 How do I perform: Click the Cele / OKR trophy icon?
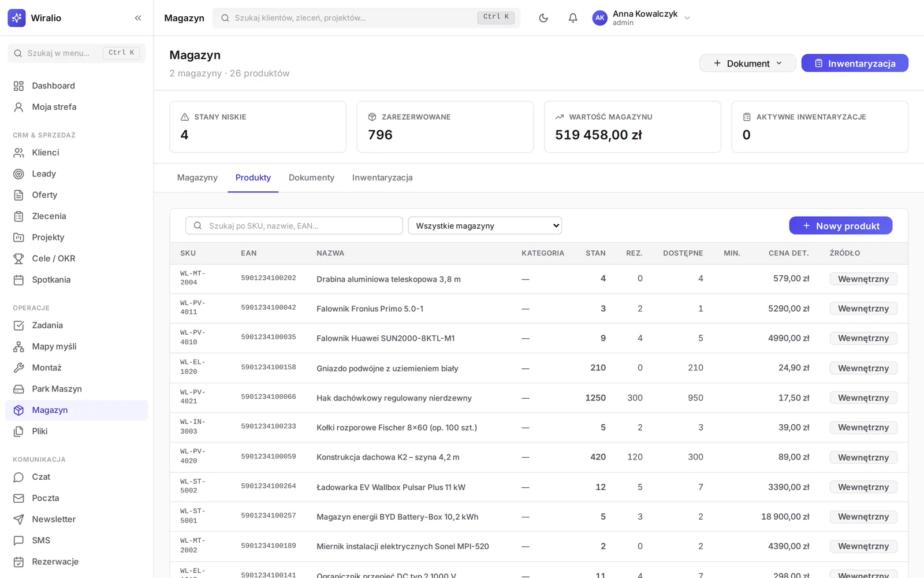click(18, 258)
